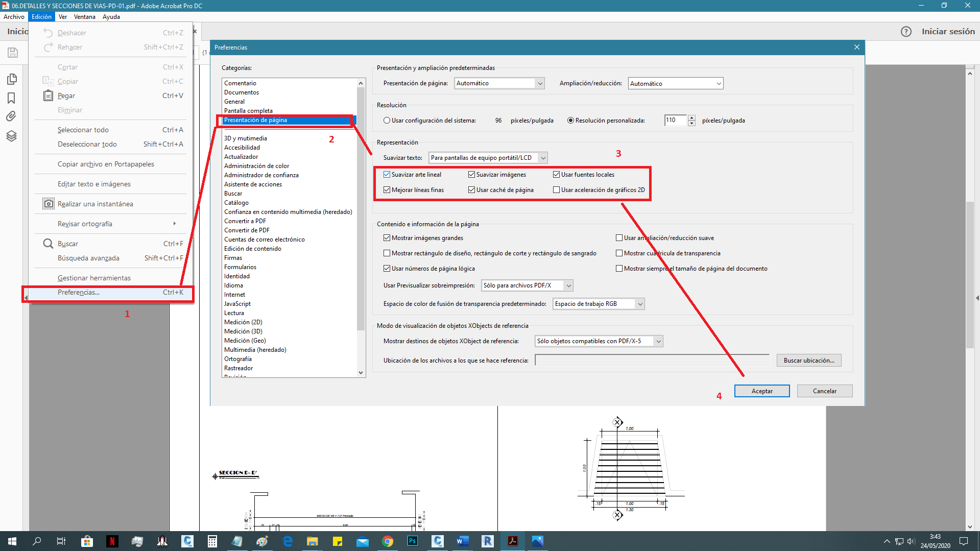Open Acrobat help via the question mark icon
The image size is (980, 551).
(x=906, y=31)
